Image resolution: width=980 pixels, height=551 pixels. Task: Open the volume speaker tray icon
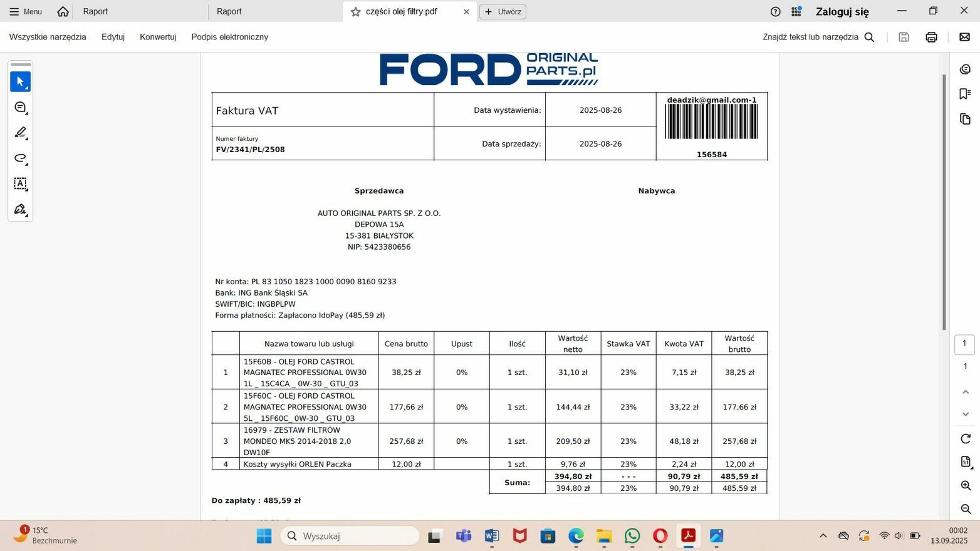click(x=899, y=536)
